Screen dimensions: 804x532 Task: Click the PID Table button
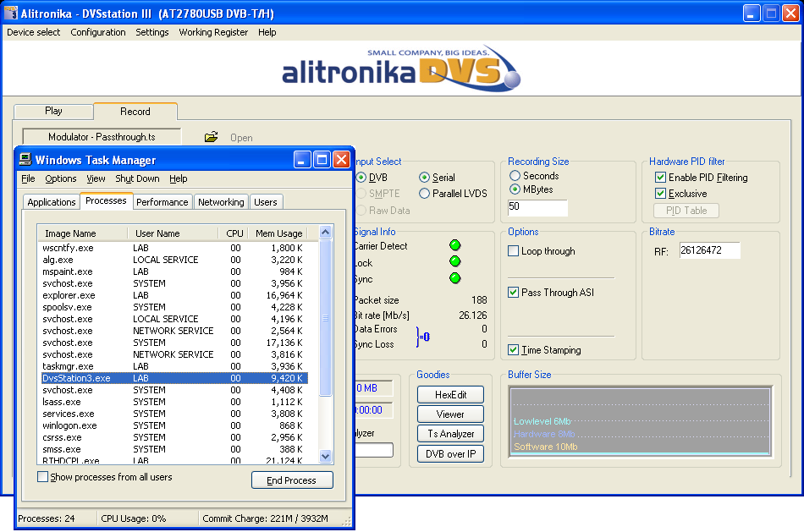[686, 211]
